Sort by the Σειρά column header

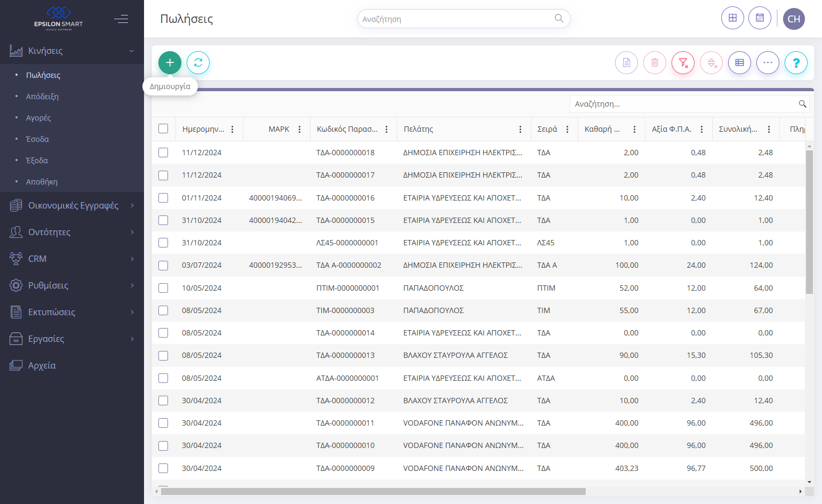(547, 129)
